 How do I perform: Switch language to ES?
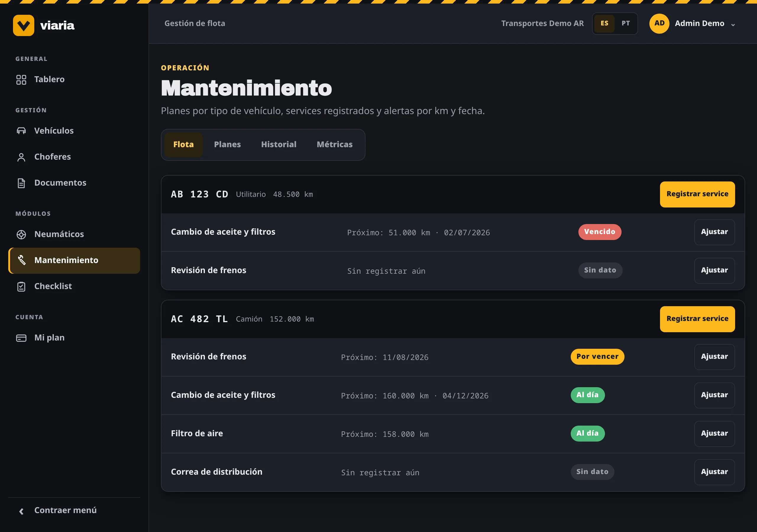tap(604, 23)
